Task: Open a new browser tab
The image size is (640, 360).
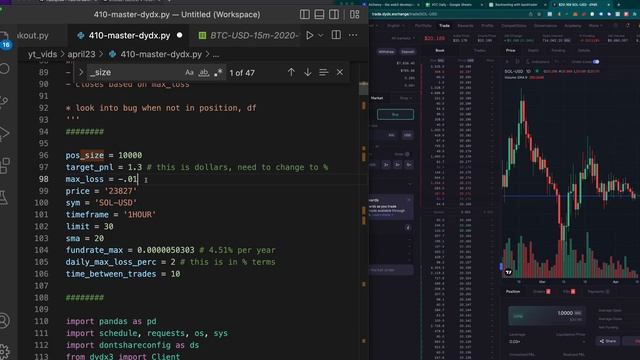Action: click(x=619, y=4)
